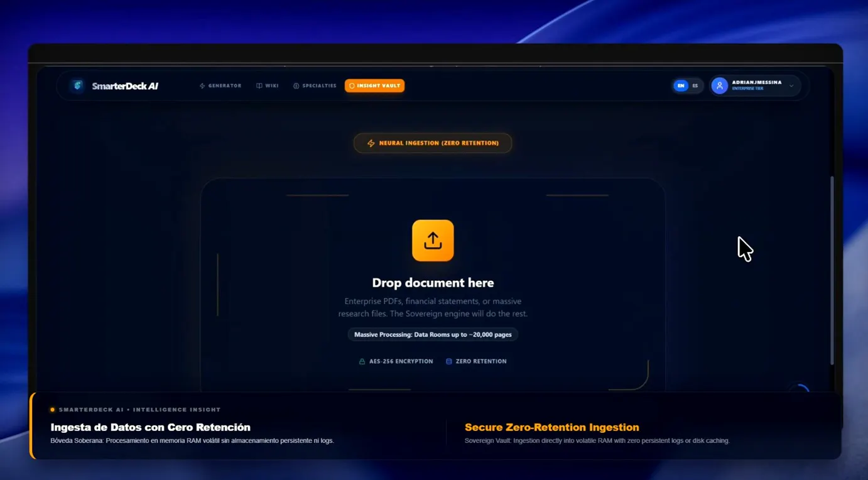Click the SmarterDeck AI brand name
Screen dimensions: 868x480
[x=125, y=86]
